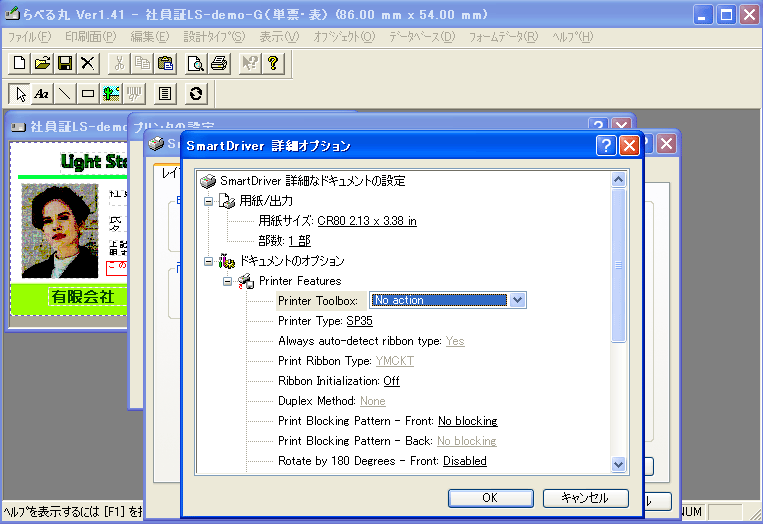This screenshot has width=763, height=524.
Task: Collapse the Printer Features tree node
Action: (x=227, y=281)
